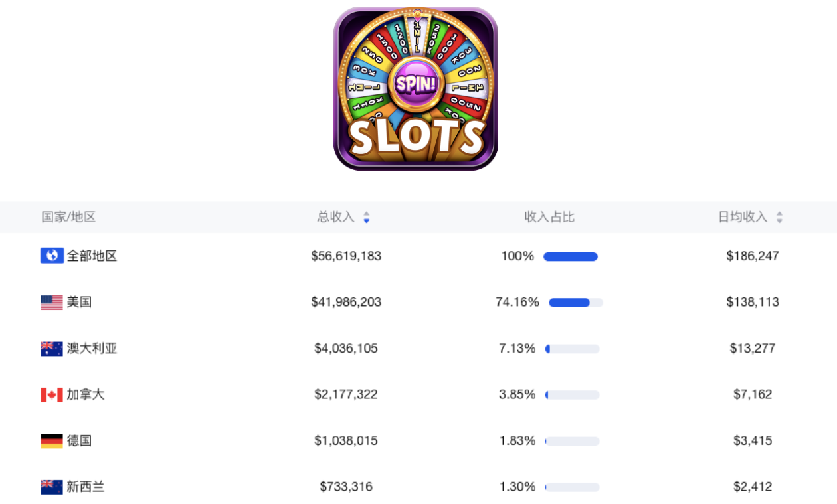This screenshot has width=837, height=504.
Task: Select the 新西兰 country label
Action: (x=86, y=487)
